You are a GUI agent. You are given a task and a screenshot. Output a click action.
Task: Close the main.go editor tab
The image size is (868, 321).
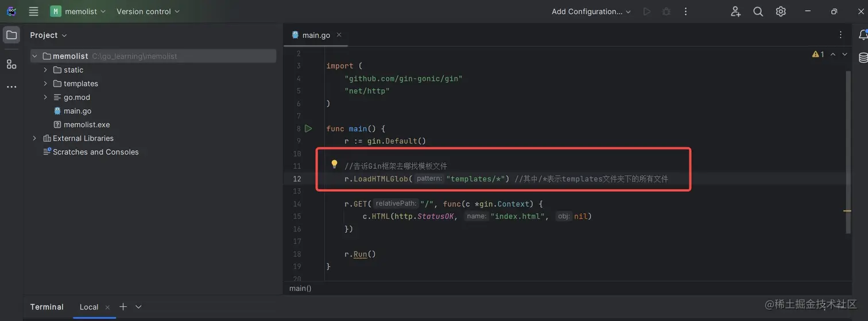pos(339,34)
